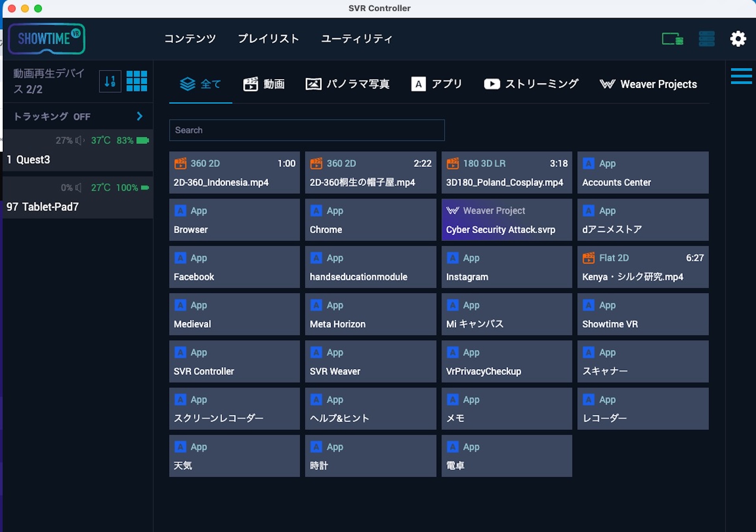Launch the スクリーンレコーダー app tile
The height and width of the screenshot is (532, 756).
click(234, 409)
